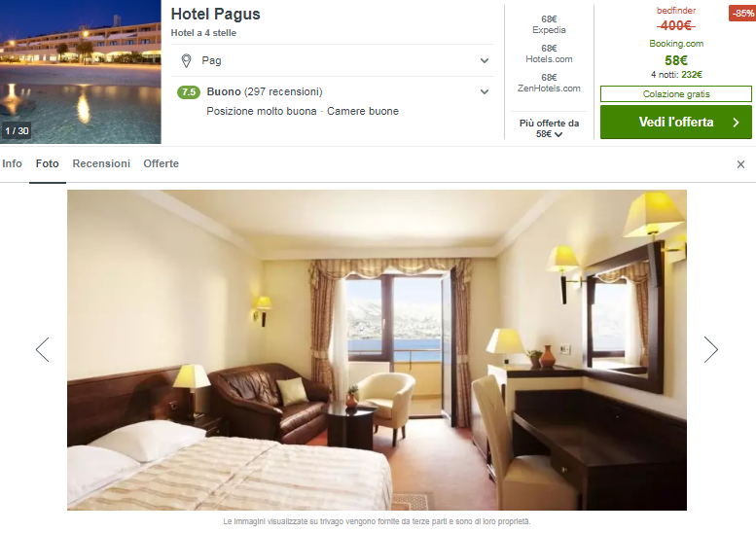Viewport: 756px width, 533px height.
Task: Close the hotel details panel
Action: point(740,164)
